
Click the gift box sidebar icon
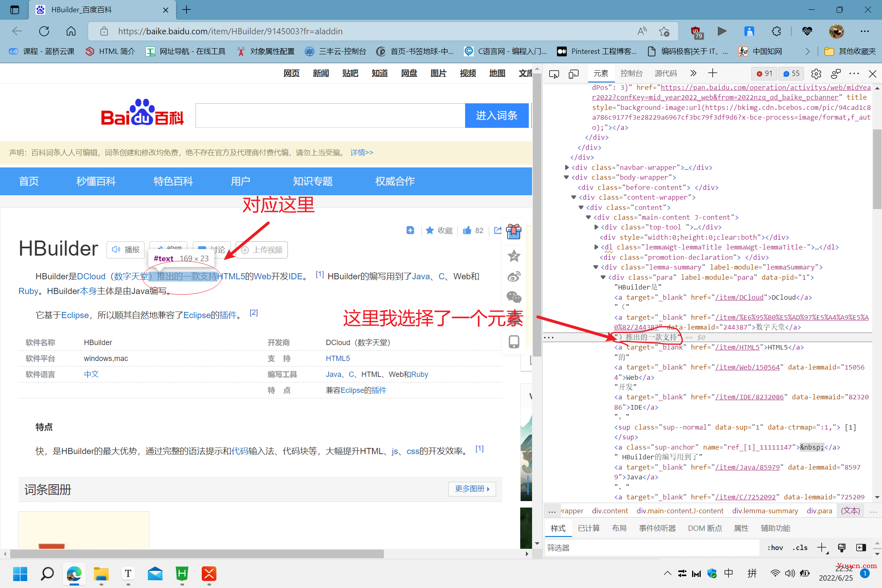pyautogui.click(x=514, y=232)
